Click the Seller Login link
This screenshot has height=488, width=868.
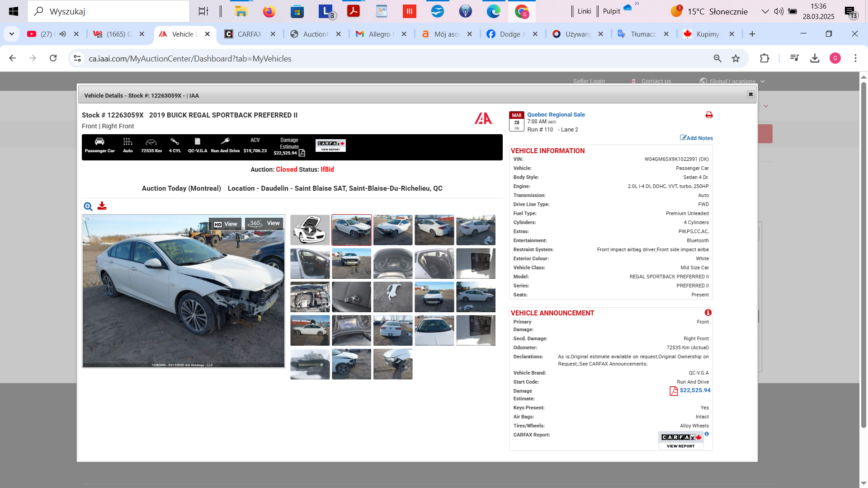(x=589, y=81)
